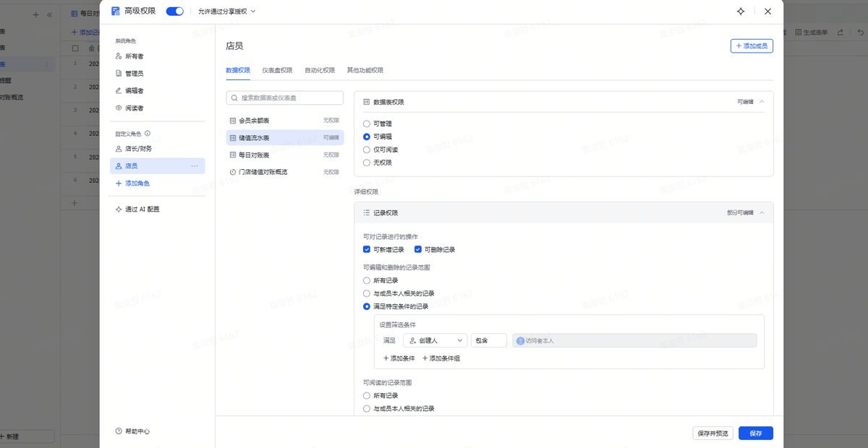Click the 保存并预览 button
868x448 pixels.
pyautogui.click(x=712, y=434)
